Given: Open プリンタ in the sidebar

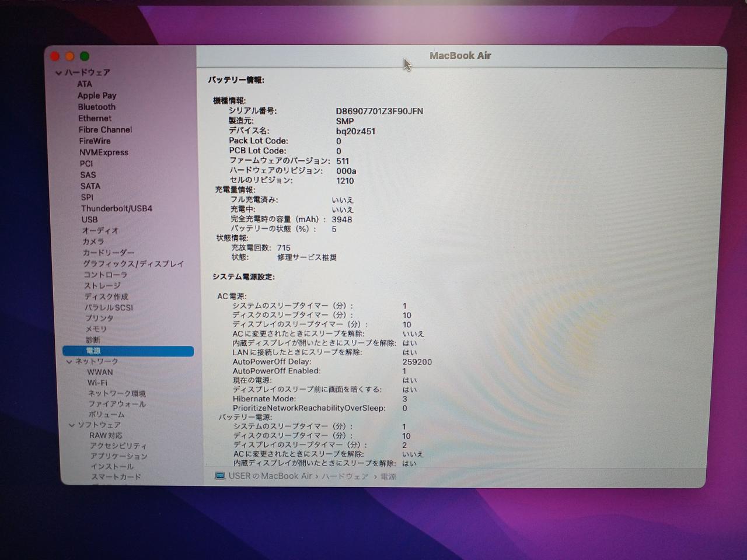Looking at the screenshot, I should pyautogui.click(x=99, y=318).
